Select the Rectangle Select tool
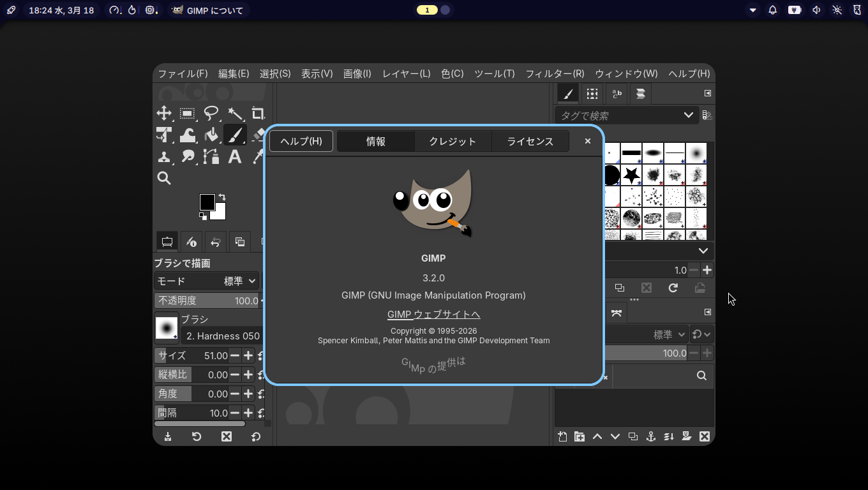Image resolution: width=868 pixels, height=490 pixels. pyautogui.click(x=187, y=114)
